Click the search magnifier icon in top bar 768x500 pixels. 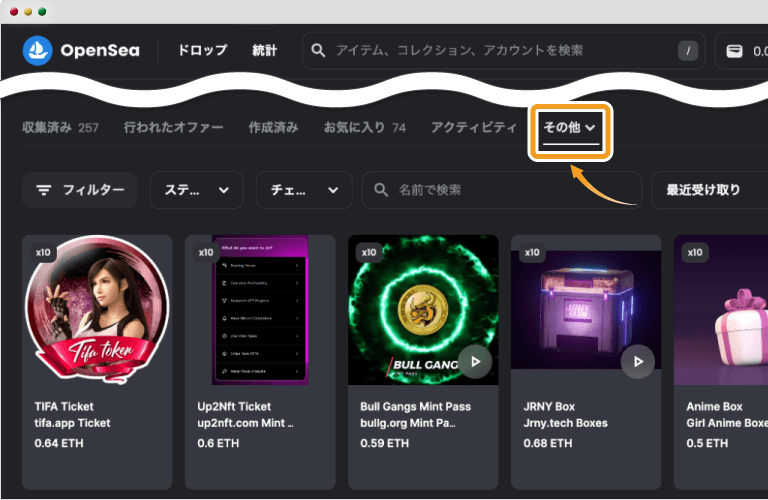(318, 50)
